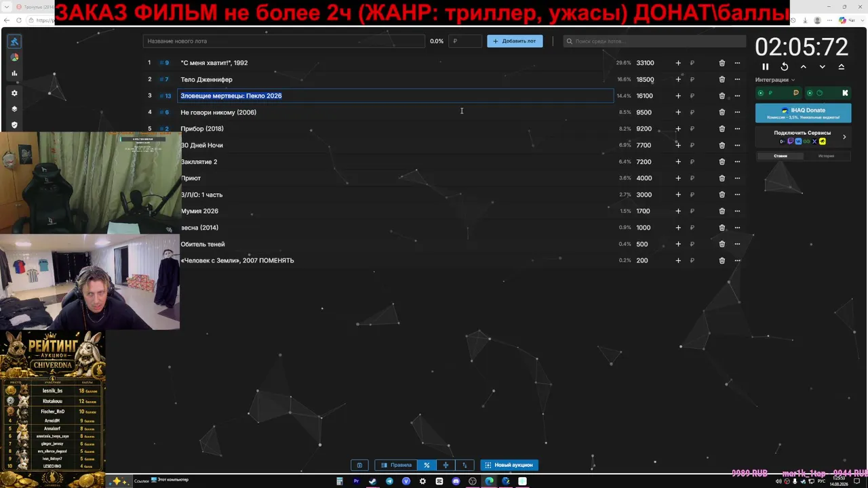Increase timer with the up chevron
The image size is (868, 488).
(x=804, y=66)
